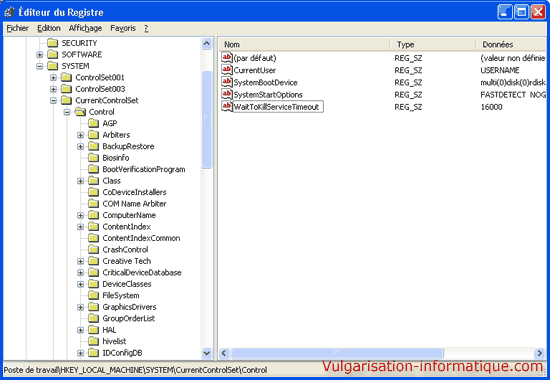Expand the ControlSet003 key
The image size is (550, 380).
pyautogui.click(x=53, y=89)
